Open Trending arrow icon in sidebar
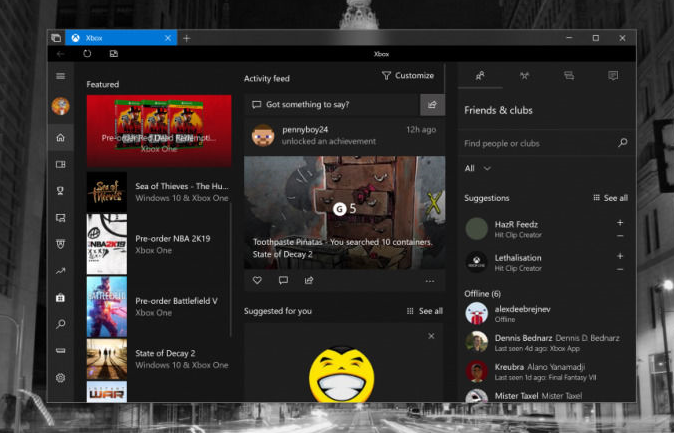This screenshot has height=433, width=674. (61, 271)
